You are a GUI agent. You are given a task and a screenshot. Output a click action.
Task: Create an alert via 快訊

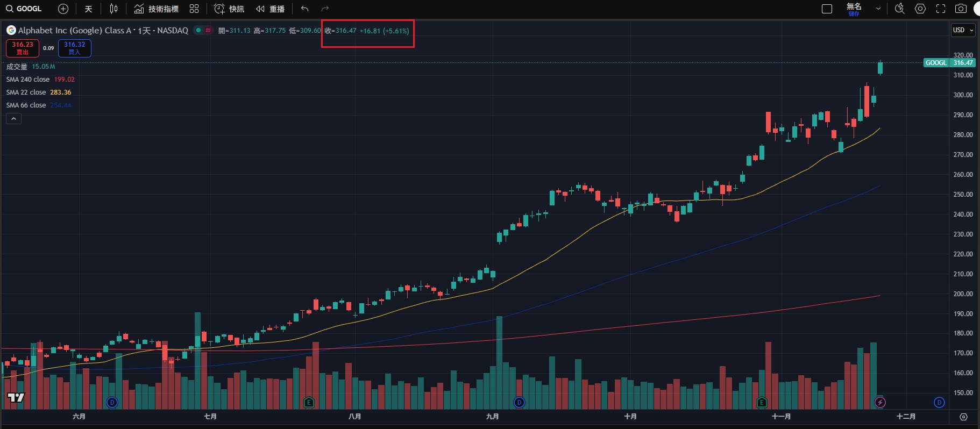pos(229,9)
